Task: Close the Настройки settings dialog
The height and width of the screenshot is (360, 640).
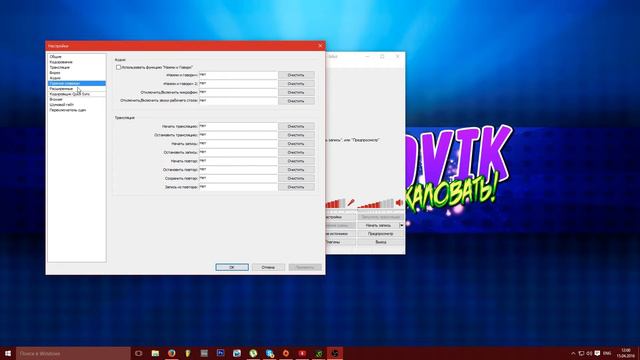Action: [320, 46]
